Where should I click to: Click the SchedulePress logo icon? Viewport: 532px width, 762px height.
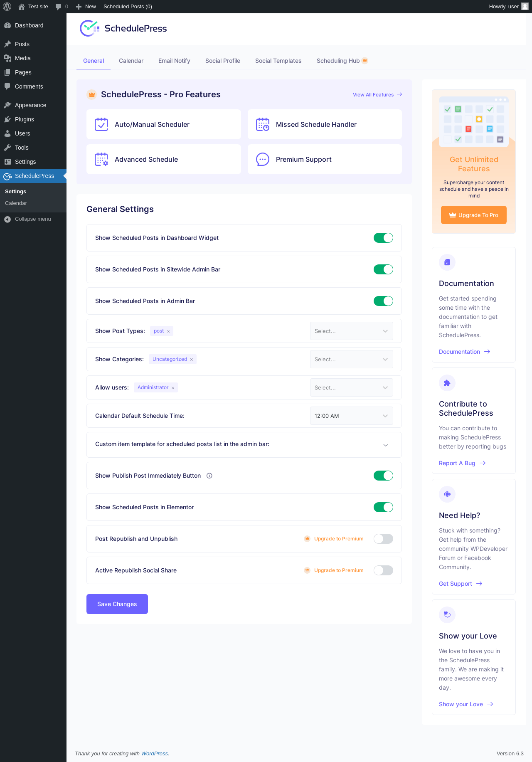coord(89,28)
